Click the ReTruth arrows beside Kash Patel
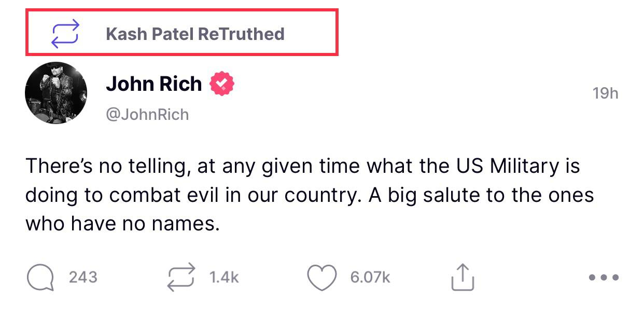This screenshot has height=315, width=644. [x=65, y=34]
